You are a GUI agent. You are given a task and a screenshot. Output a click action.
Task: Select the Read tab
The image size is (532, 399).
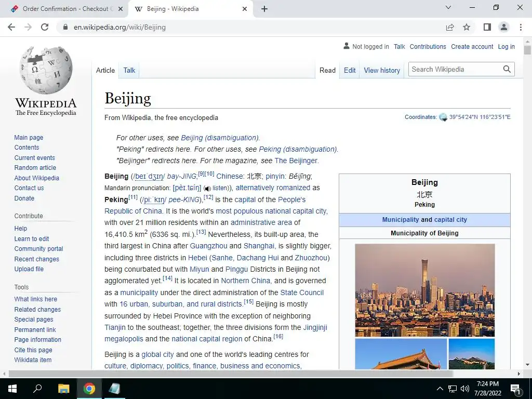click(327, 70)
